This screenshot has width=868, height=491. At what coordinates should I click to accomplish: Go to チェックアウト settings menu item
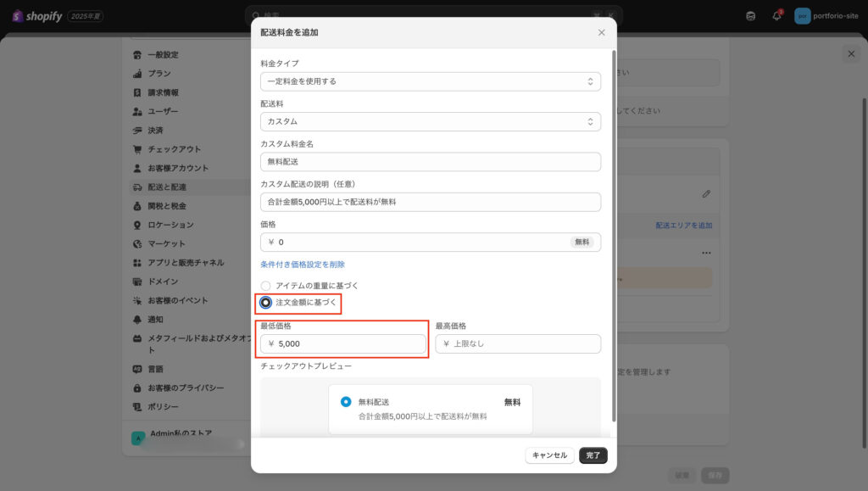(174, 149)
